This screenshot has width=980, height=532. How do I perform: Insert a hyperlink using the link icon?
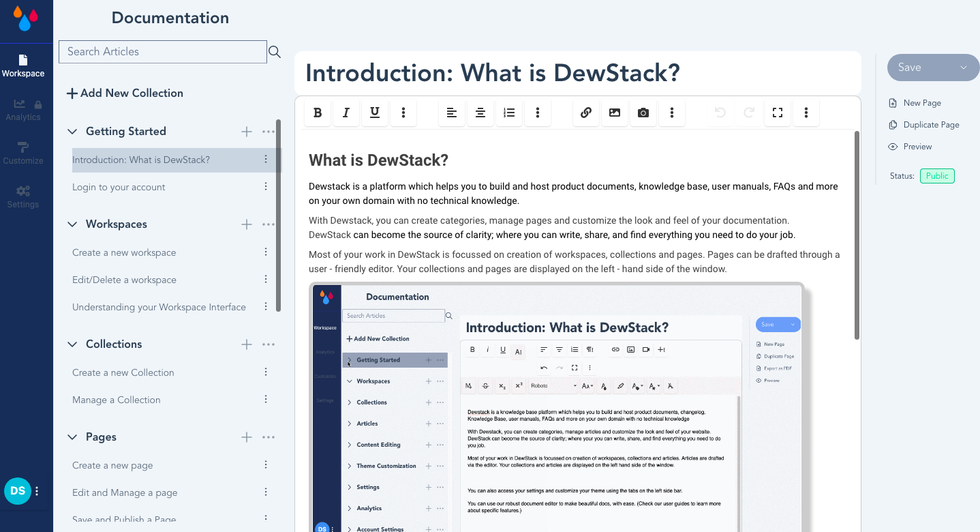[586, 113]
